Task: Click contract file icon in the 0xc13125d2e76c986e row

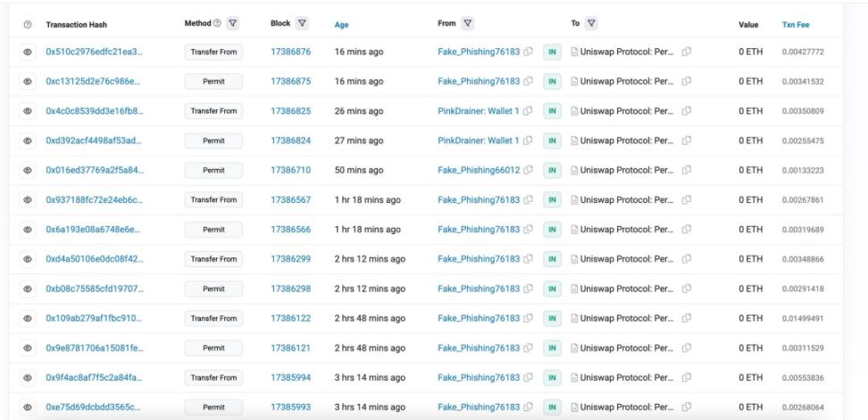Action: [574, 82]
